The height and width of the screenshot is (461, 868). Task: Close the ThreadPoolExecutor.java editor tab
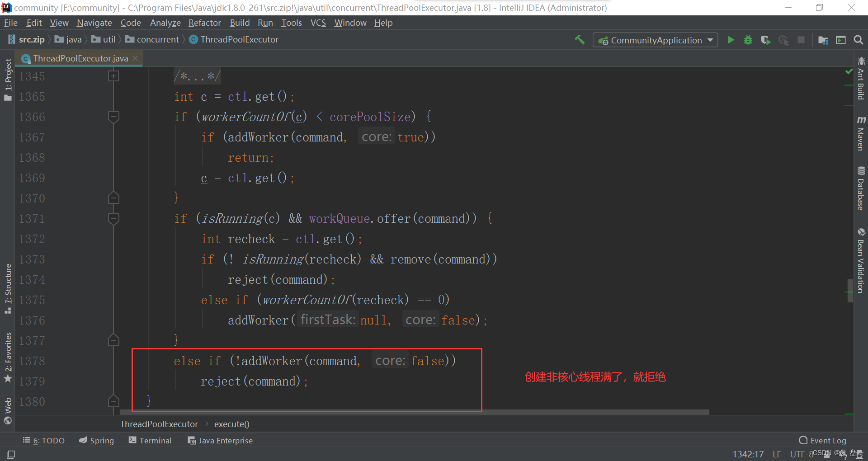(135, 58)
